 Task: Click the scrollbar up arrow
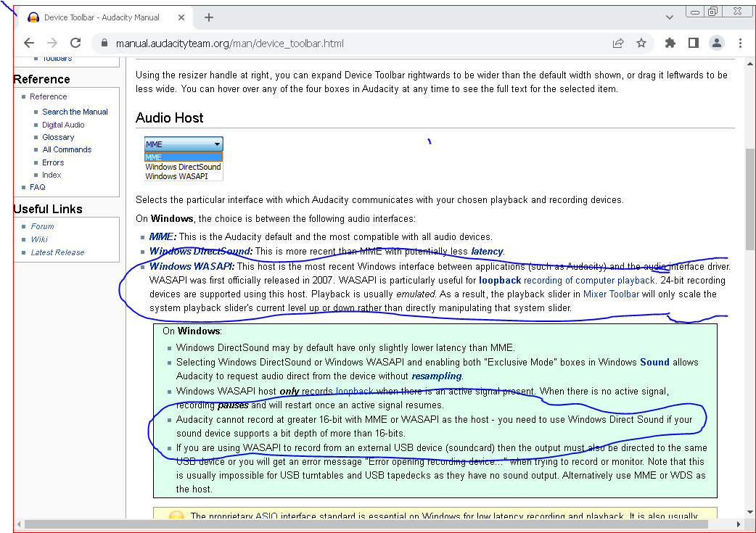point(749,63)
